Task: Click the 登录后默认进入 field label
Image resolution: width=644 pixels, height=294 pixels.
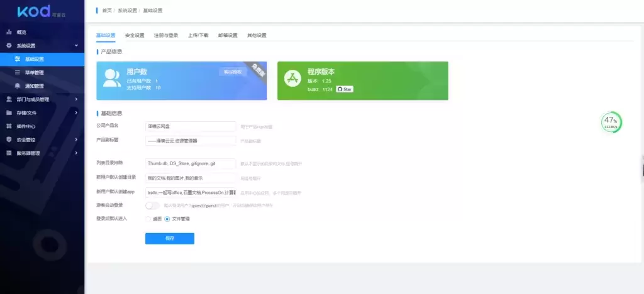Action: point(112,219)
